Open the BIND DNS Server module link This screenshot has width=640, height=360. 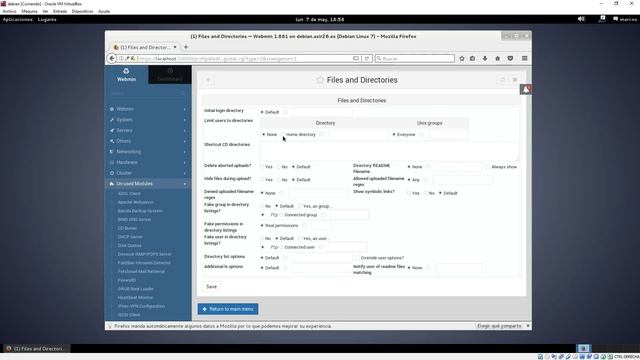pyautogui.click(x=134, y=220)
